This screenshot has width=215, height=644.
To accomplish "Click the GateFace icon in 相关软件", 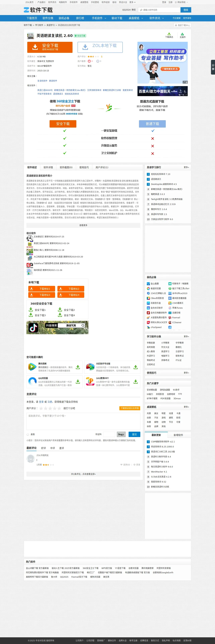I will [x=30, y=265].
